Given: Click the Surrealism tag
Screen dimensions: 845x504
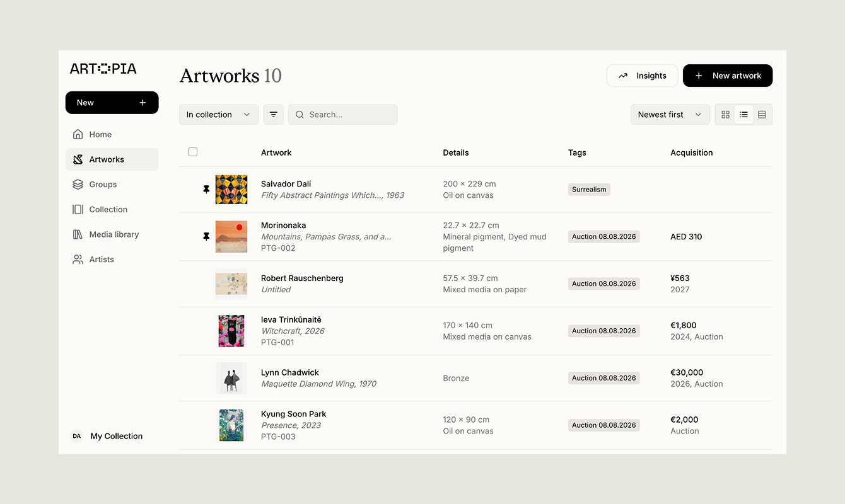Looking at the screenshot, I should click(x=589, y=189).
